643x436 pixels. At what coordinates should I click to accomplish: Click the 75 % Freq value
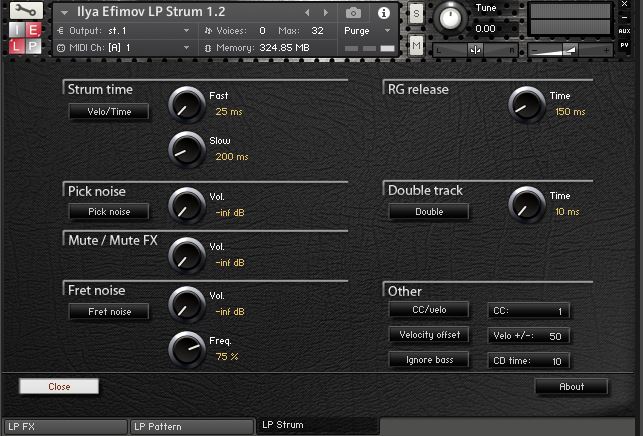227,356
